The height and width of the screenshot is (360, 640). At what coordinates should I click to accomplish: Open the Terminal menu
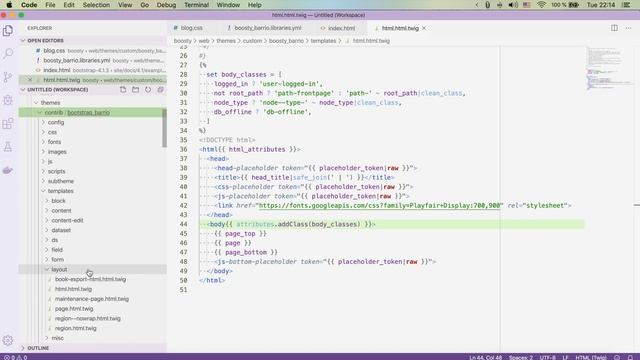(196, 5)
